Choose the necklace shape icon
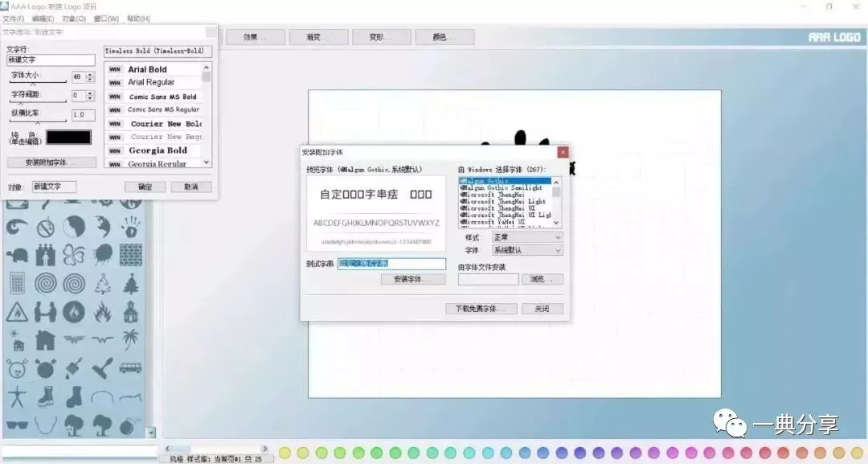This screenshot has height=464, width=868. pyautogui.click(x=45, y=425)
